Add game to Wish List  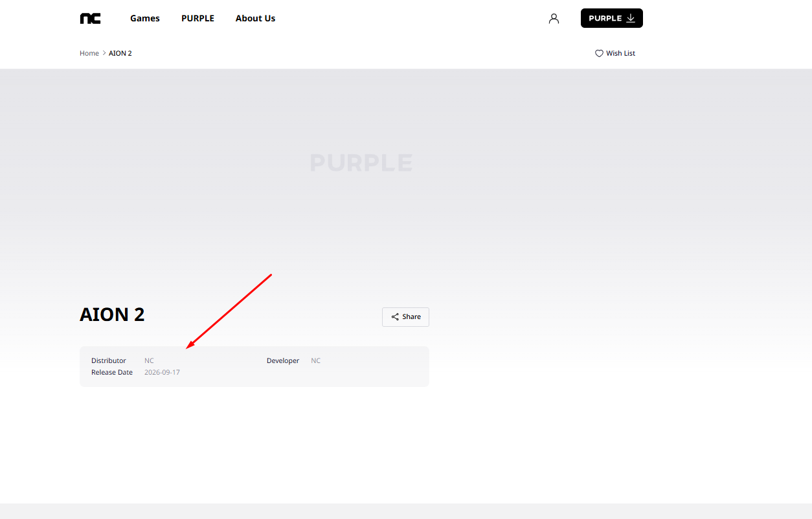tap(615, 53)
